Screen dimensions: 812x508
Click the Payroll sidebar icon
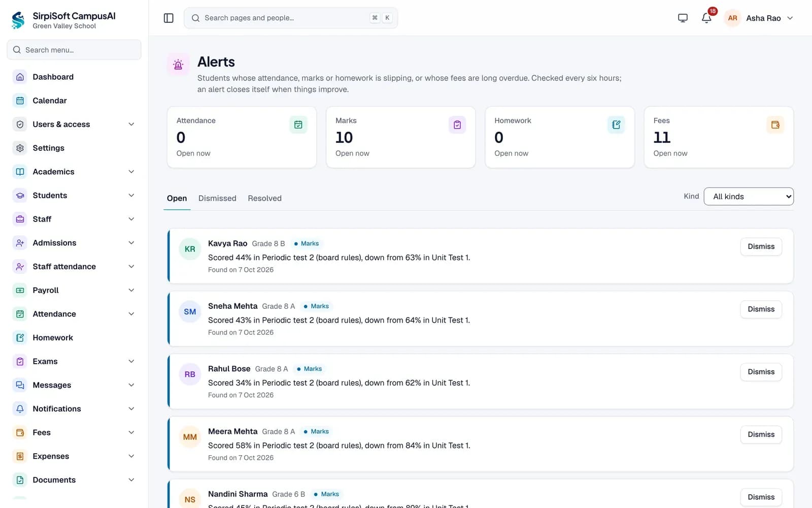point(20,290)
